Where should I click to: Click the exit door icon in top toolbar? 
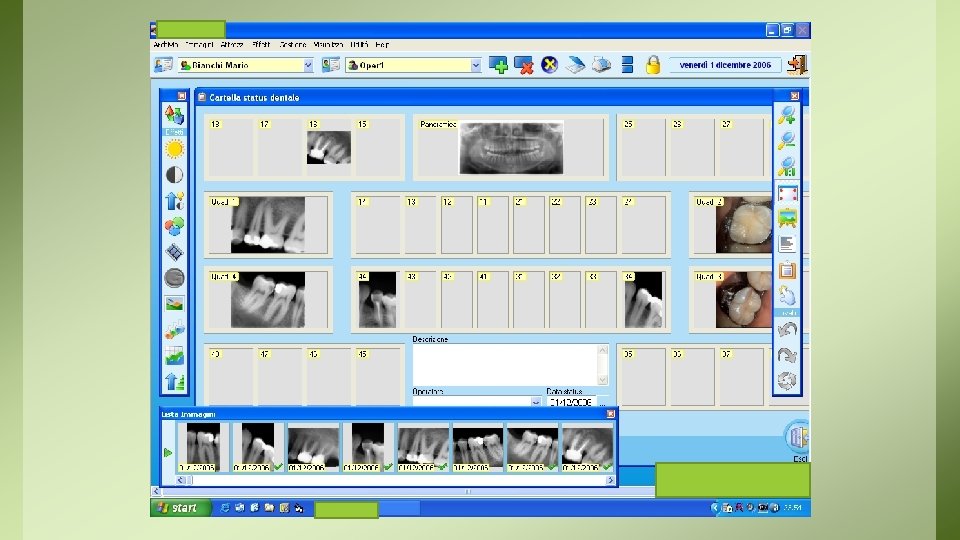(x=797, y=65)
